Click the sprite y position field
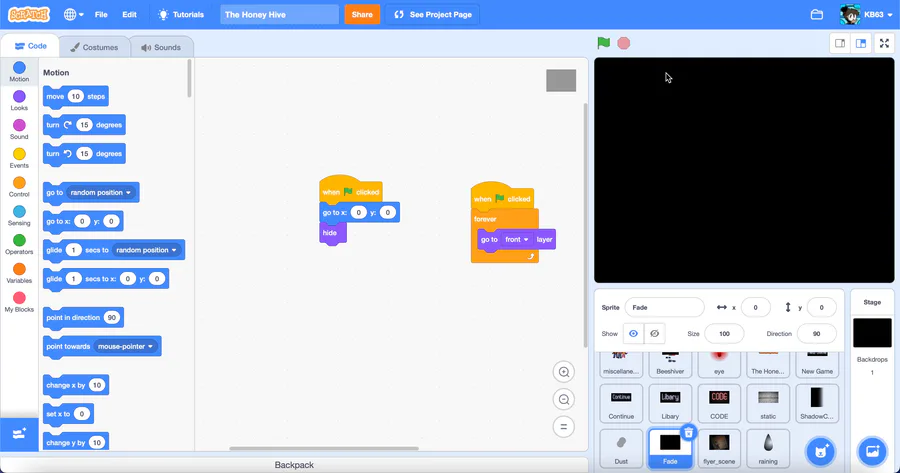This screenshot has width=900, height=473. [821, 307]
